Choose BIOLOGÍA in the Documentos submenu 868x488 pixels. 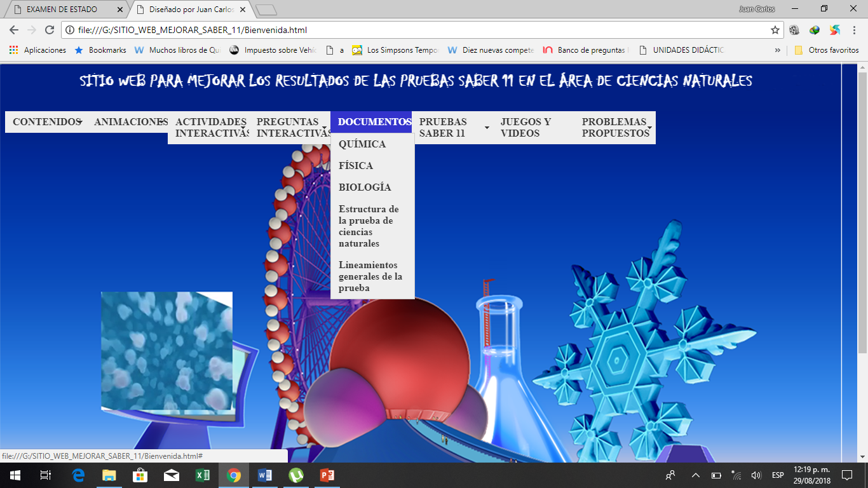[x=365, y=187]
